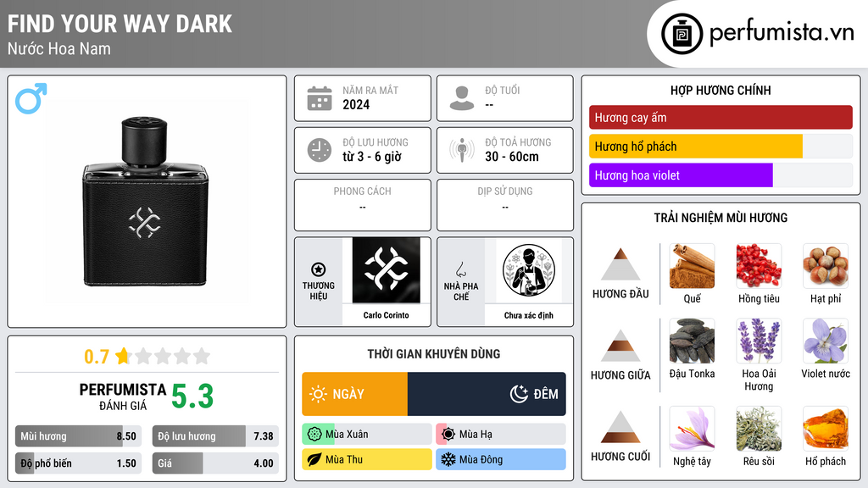Click the sun icon beside Mùa Hạ
The height and width of the screenshot is (488, 868).
coord(448,435)
